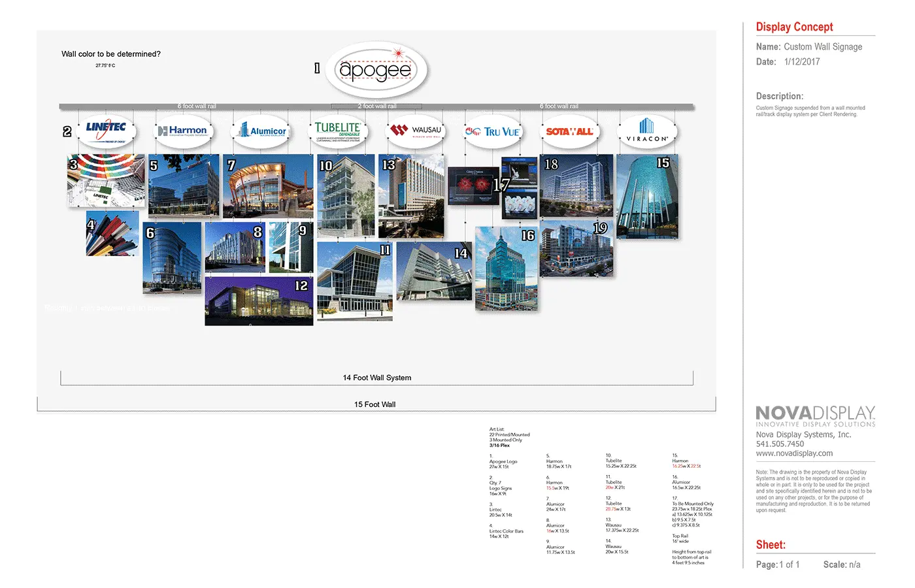Image resolution: width=915 pixels, height=588 pixels.
Task: Select Linetec color bars photo numbered 4
Action: click(112, 233)
